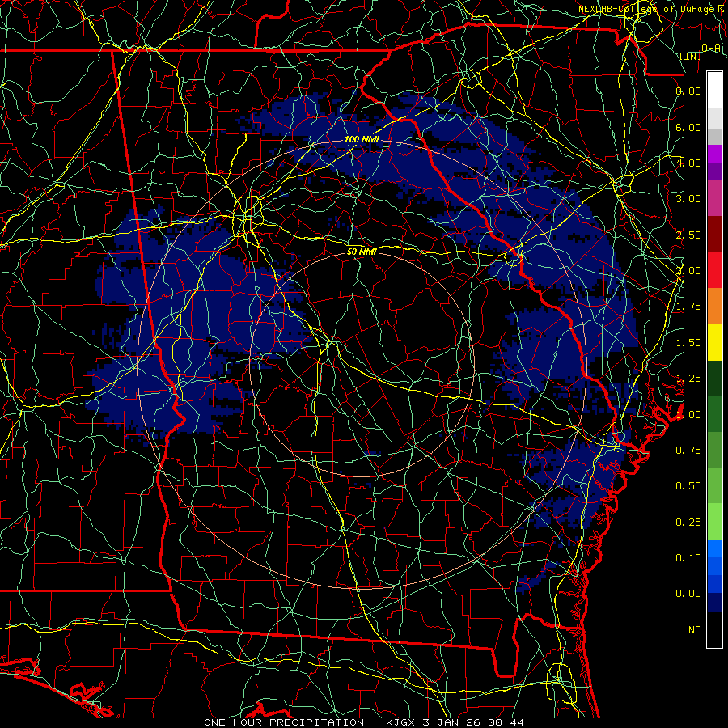Click the light blue swatch near 0.10
Viewport: 728px width, 728px height.
[x=714, y=548]
